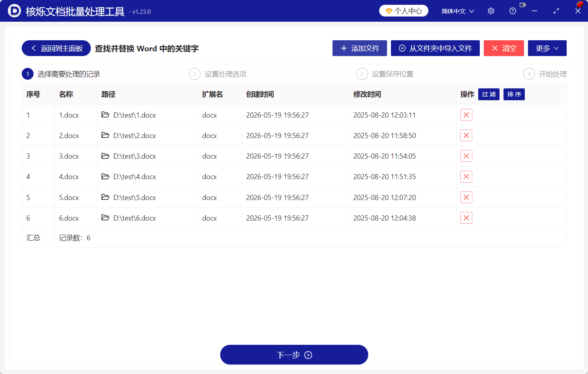Click modified time 2025-08-20 12:07:20

[385, 198]
